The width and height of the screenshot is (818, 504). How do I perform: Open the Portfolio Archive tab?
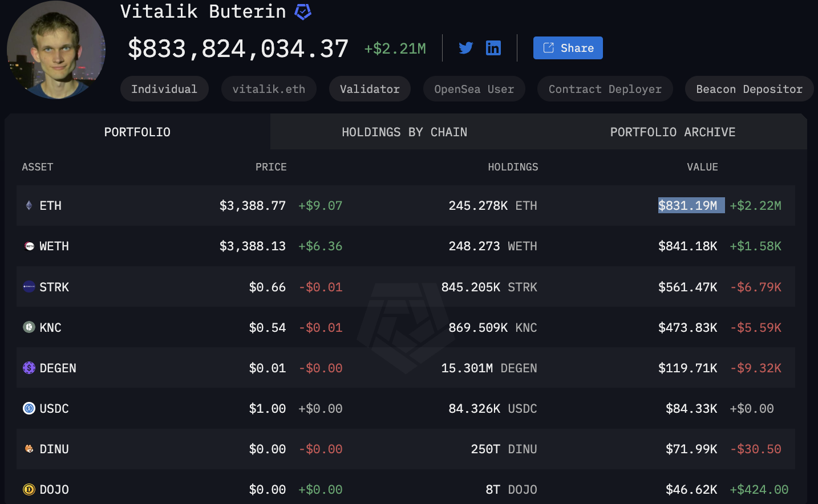click(x=673, y=132)
